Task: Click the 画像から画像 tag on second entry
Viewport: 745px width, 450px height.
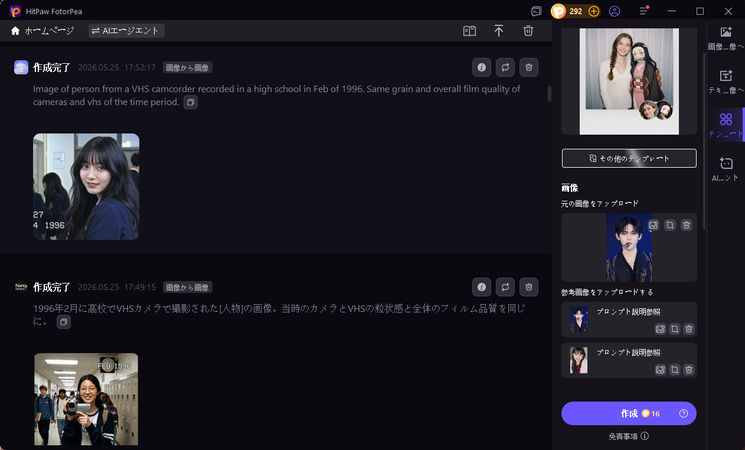Action: (187, 287)
